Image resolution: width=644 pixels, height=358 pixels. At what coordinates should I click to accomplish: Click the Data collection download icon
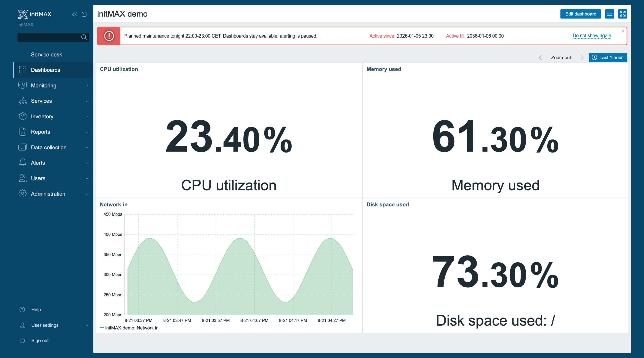(x=22, y=147)
